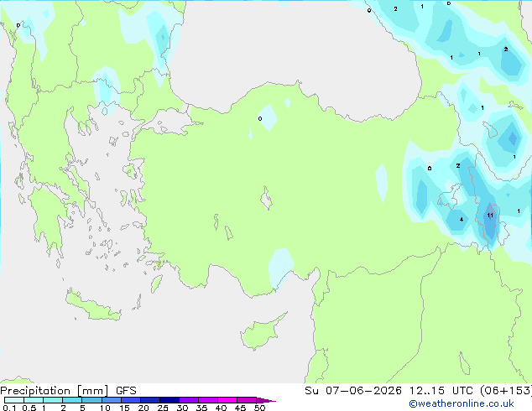This screenshot has height=411, width=532.
Task: Click the forecast date 'Su 07-06-2026 12..15 UTC'
Action: (389, 390)
